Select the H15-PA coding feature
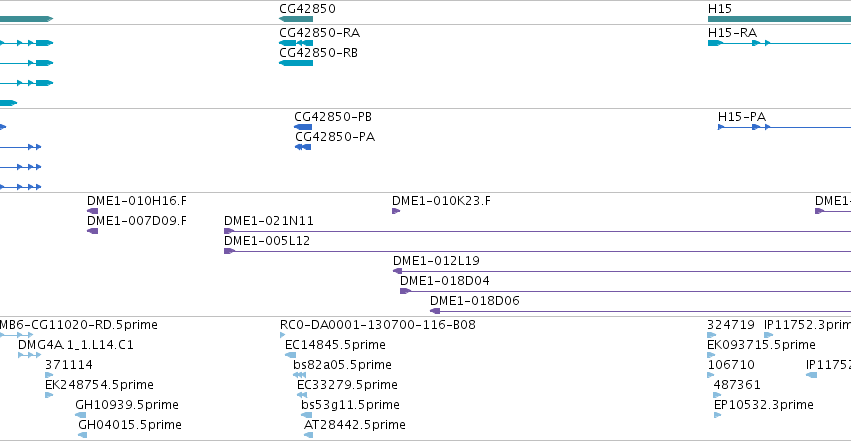Image resolution: width=851 pixels, height=441 pixels. [784, 127]
